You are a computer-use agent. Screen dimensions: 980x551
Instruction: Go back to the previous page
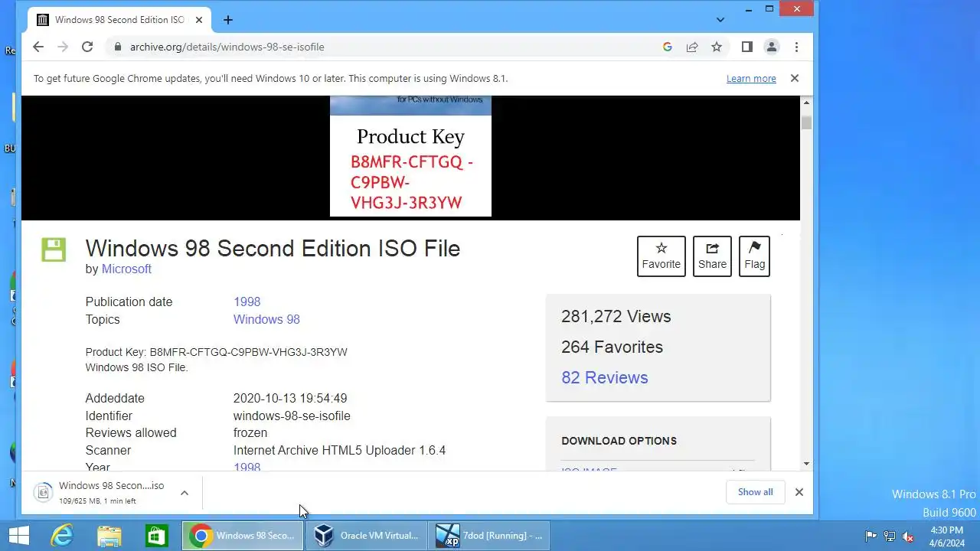pyautogui.click(x=38, y=47)
